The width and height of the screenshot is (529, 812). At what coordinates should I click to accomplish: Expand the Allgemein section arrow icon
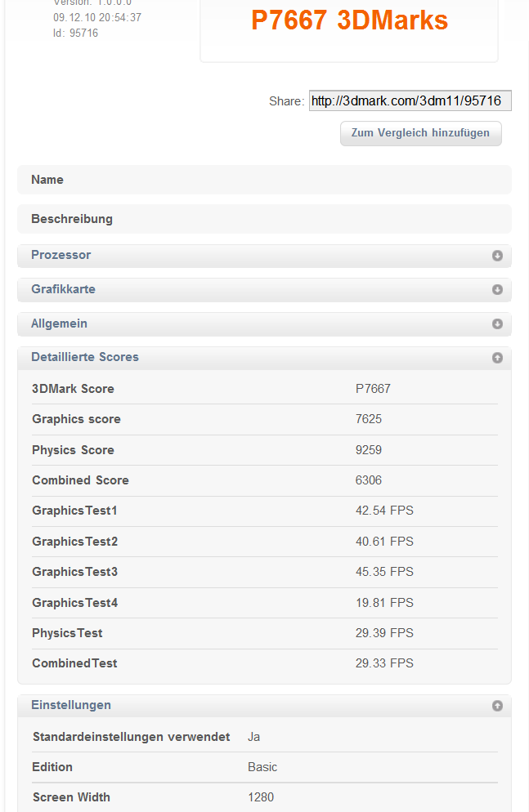click(x=497, y=323)
